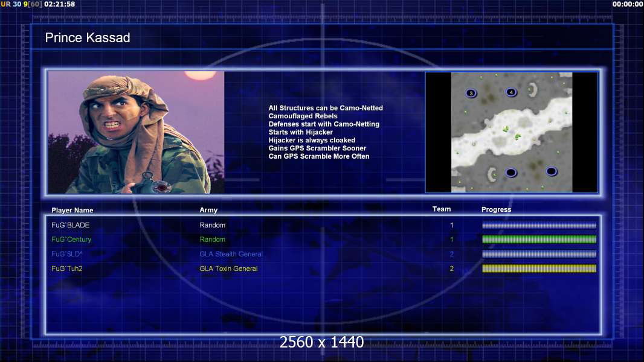The height and width of the screenshot is (362, 644).
Task: Click the map preview thumbnail
Action: tap(511, 132)
